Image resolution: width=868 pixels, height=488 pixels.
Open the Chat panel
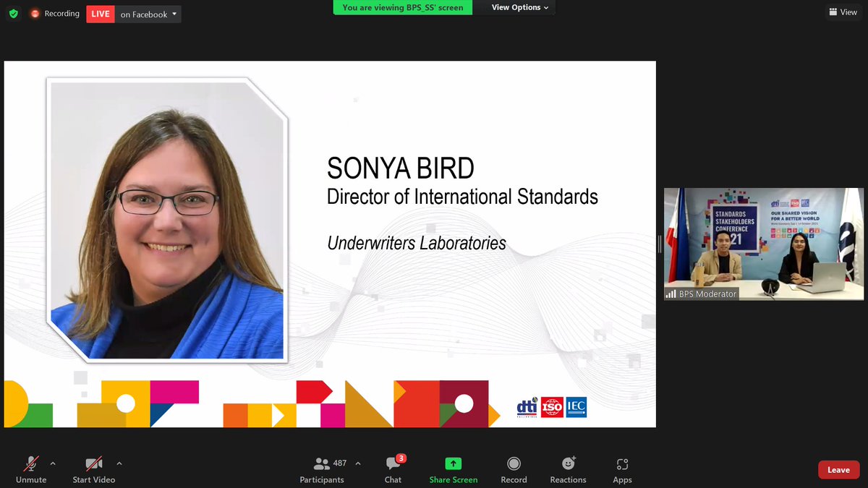click(393, 470)
